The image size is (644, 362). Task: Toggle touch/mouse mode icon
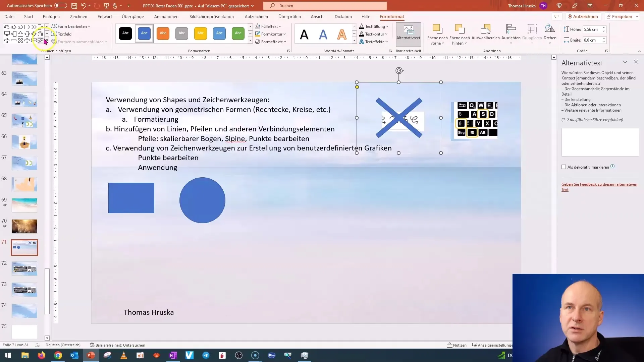tap(115, 6)
